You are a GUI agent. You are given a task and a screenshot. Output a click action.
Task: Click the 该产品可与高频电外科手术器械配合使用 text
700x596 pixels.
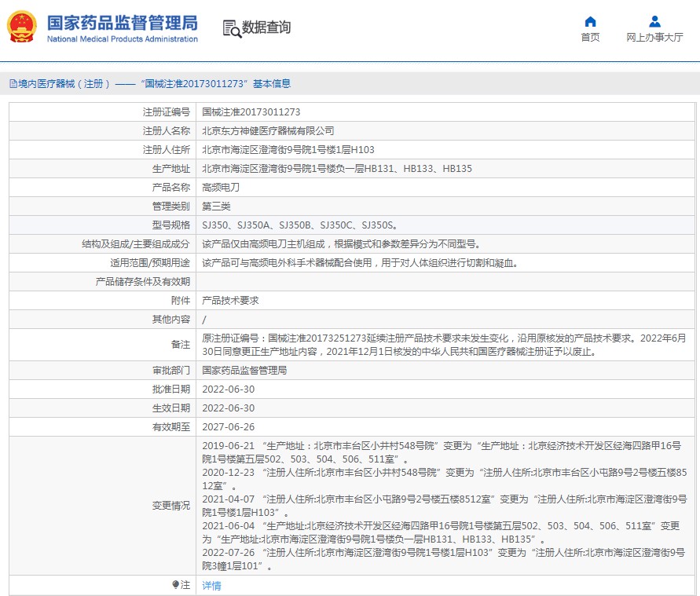[x=361, y=263]
